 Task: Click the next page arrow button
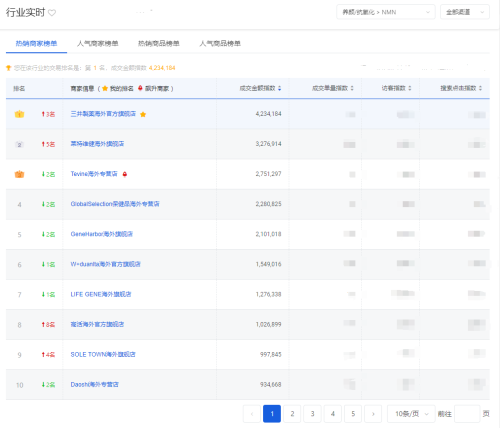[x=373, y=414]
